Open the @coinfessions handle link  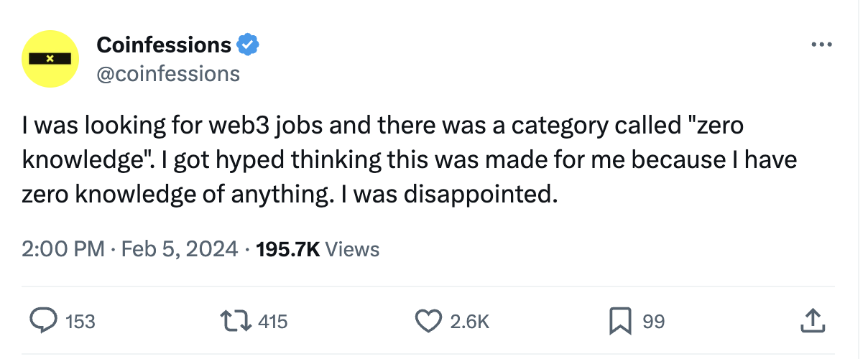pos(168,73)
